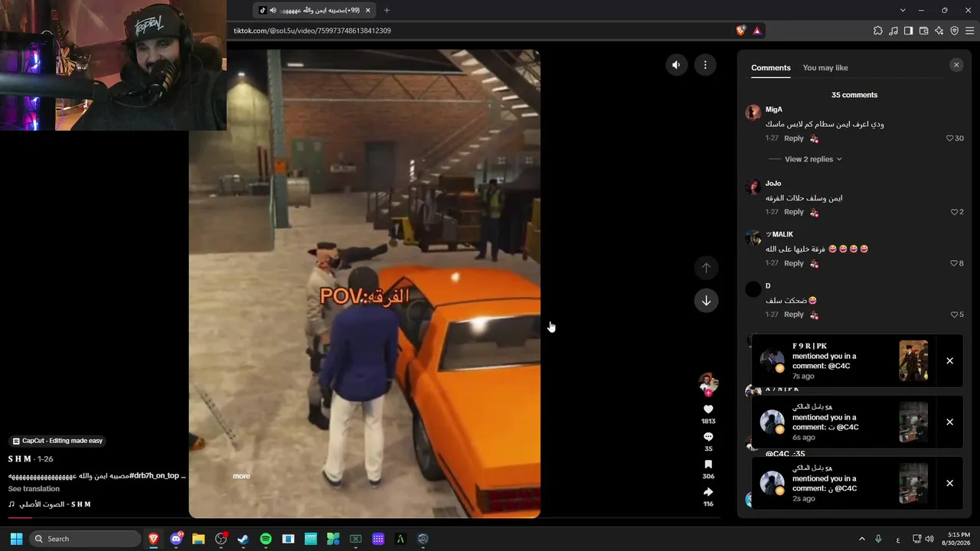Open File Explorer from the taskbar
The image size is (980, 551).
click(198, 539)
